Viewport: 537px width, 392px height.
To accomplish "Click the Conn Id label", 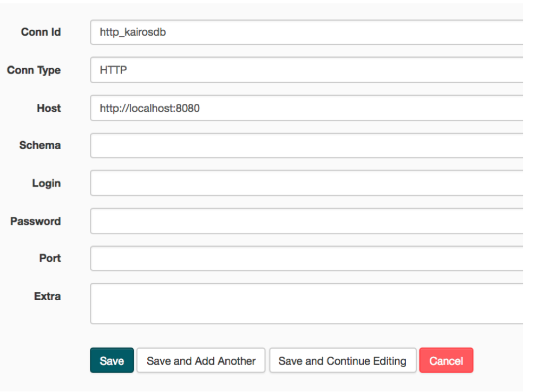I will tap(41, 32).
